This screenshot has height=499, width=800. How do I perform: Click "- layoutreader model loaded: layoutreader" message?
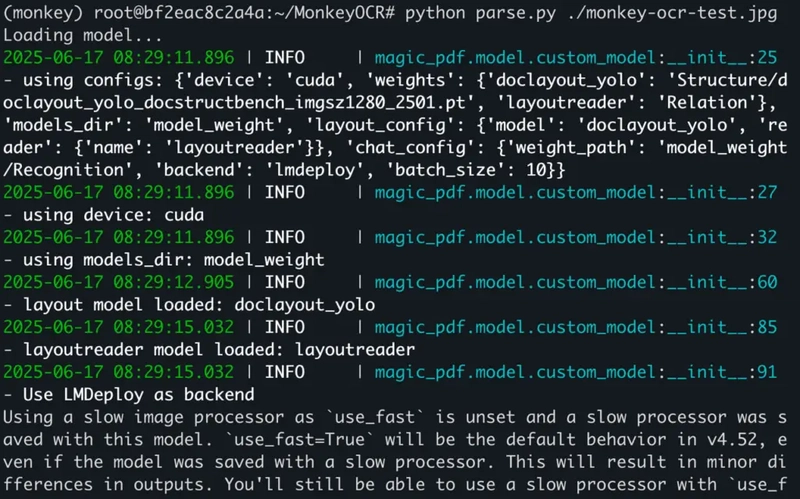[209, 350]
